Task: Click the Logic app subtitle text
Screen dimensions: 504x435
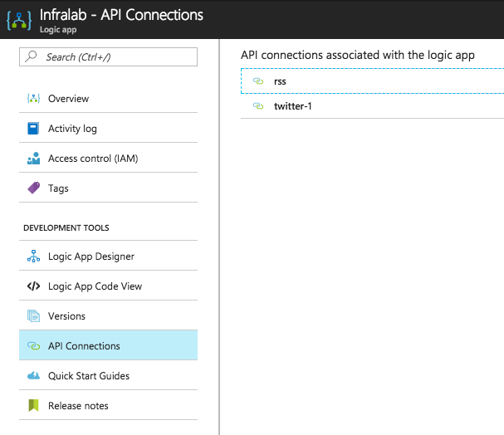Action: click(x=58, y=30)
